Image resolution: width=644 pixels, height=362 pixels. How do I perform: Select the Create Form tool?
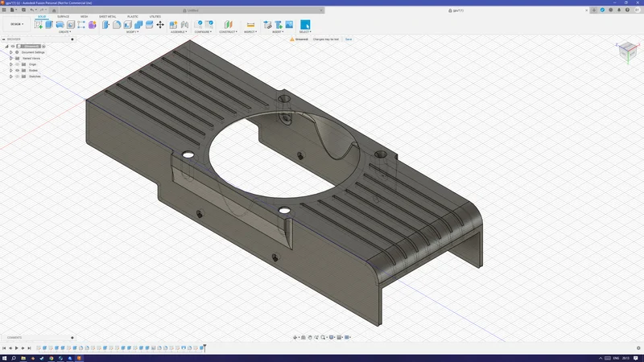pos(93,25)
